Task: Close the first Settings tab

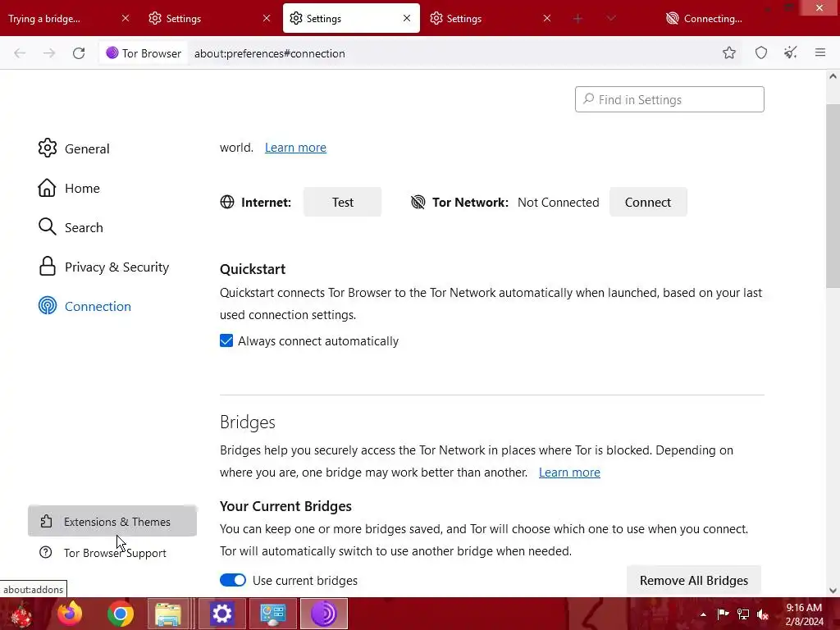Action: pos(267,18)
